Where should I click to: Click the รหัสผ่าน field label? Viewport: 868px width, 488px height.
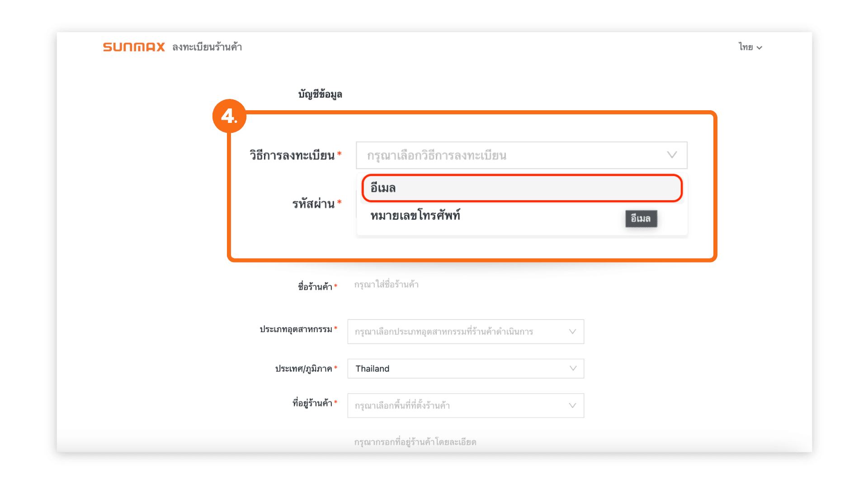tap(313, 204)
